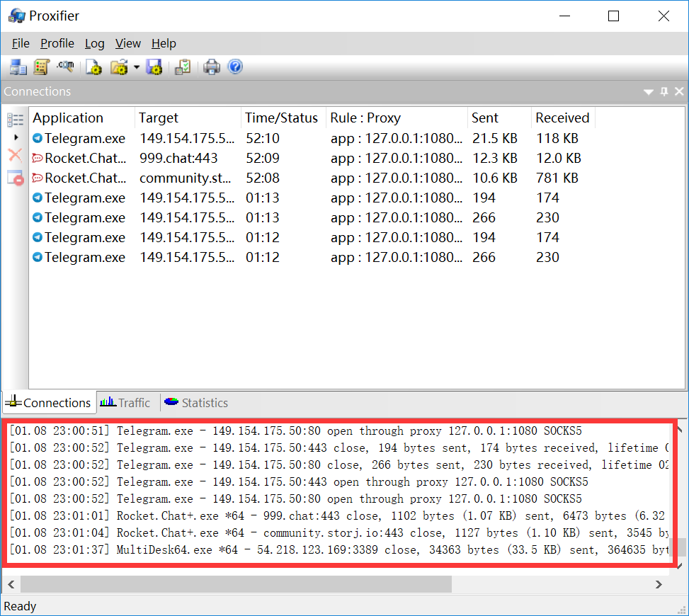Viewport: 689px width, 616px height.
Task: Open the File menu
Action: (x=21, y=43)
